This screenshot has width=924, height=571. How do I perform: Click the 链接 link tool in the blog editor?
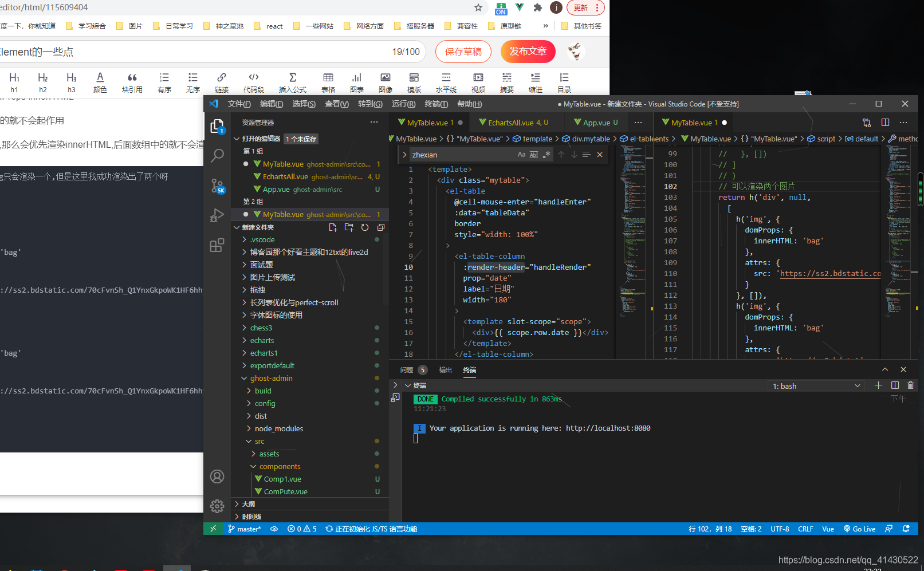[x=222, y=82]
